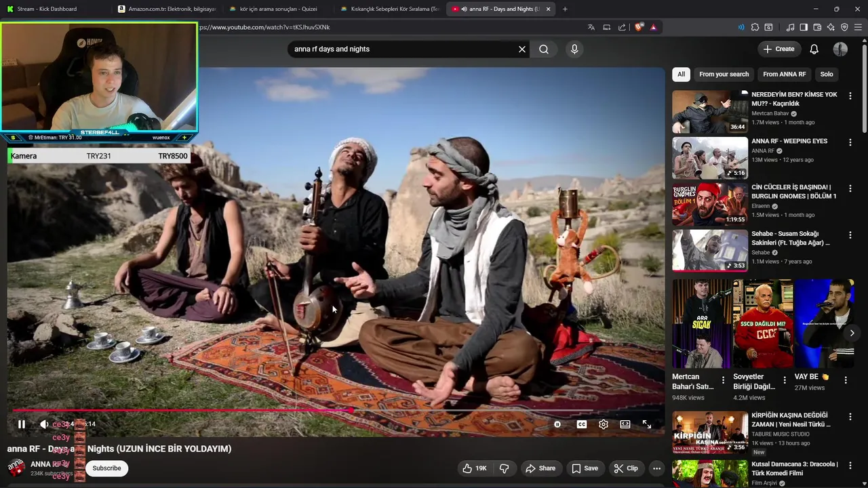This screenshot has height=488, width=868.
Task: Click the translate page icon in address bar
Action: pos(591,27)
